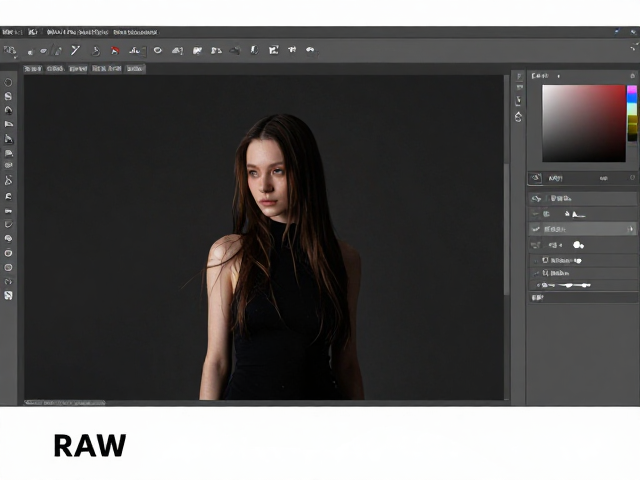
Task: Open the first top-toolbar icon with dropdown arrow
Action: click(10, 51)
